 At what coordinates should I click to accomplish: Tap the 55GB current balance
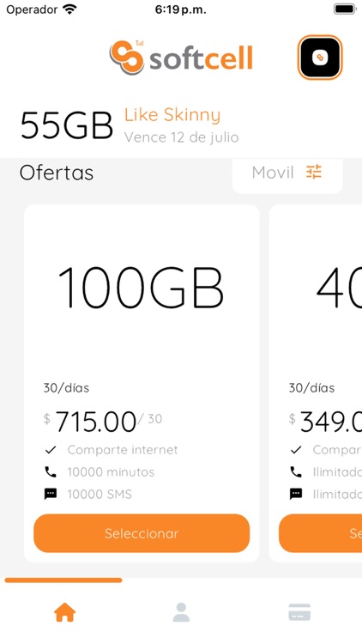coord(67,125)
